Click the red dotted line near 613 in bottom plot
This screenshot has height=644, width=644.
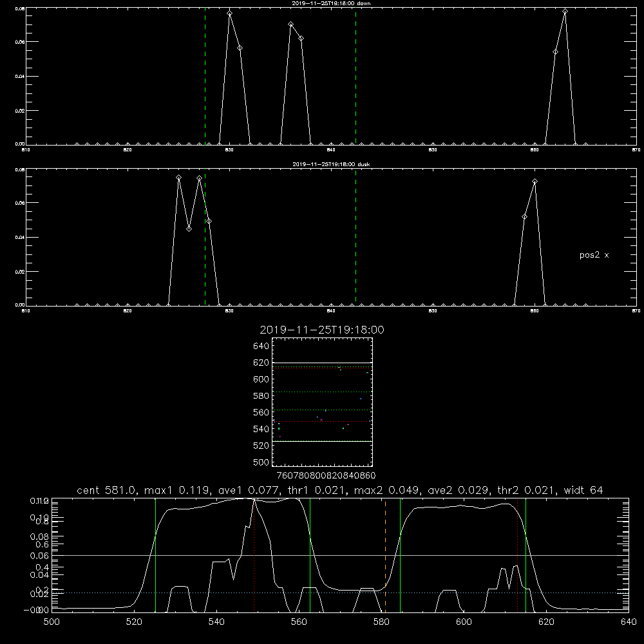518,555
